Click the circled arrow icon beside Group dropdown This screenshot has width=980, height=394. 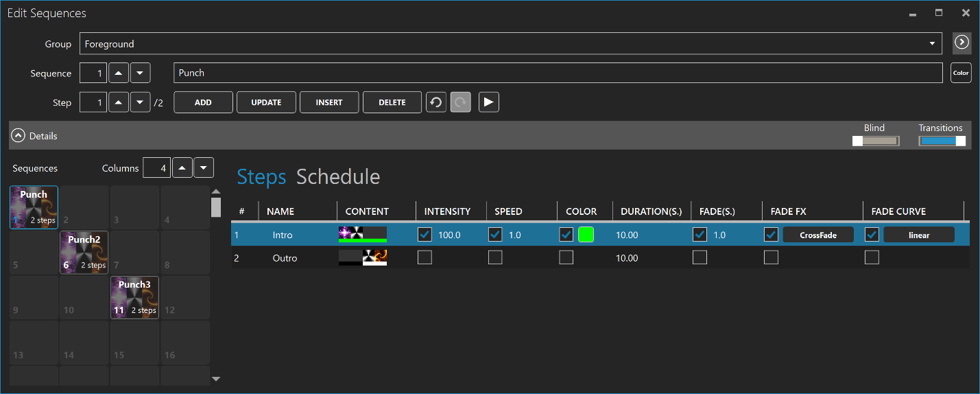(x=962, y=43)
